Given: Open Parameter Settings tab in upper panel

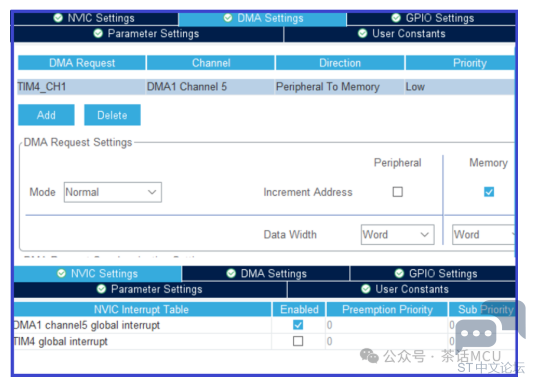Looking at the screenshot, I should coord(148,34).
